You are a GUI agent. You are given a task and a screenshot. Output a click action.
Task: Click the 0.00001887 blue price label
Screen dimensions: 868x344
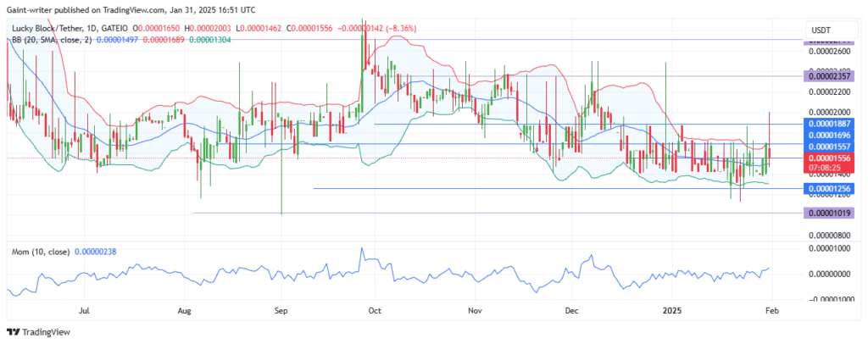click(829, 124)
